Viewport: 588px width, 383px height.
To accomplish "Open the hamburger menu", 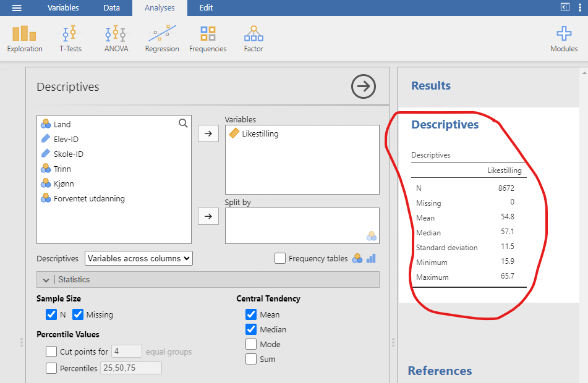I will 17,8.
